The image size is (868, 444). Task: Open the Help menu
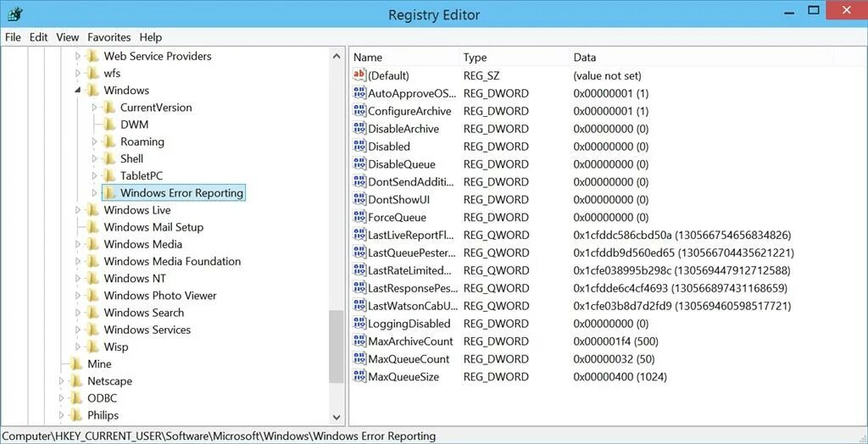pyautogui.click(x=151, y=37)
